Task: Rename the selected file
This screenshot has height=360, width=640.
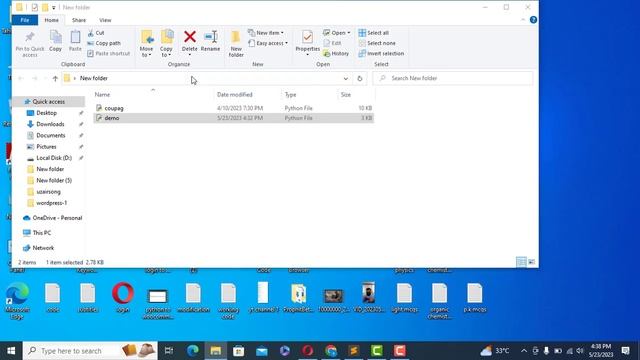Action: (x=210, y=41)
